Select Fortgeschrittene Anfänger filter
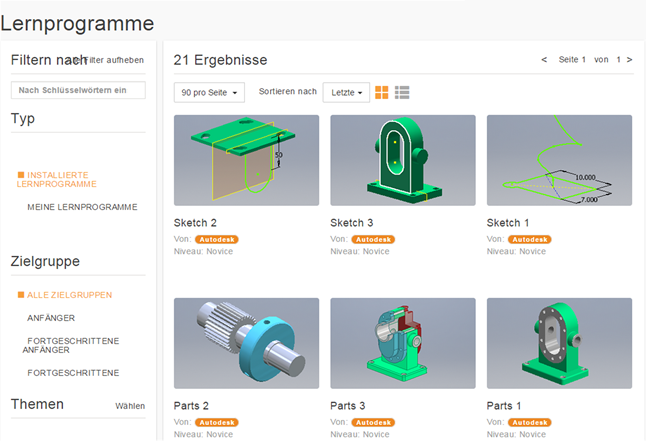Image resolution: width=646 pixels, height=441 pixels. pos(71,345)
